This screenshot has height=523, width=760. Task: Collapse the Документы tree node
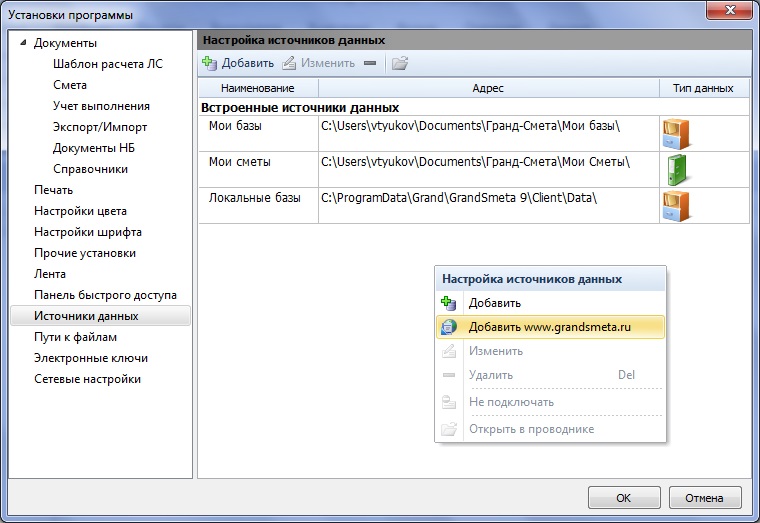(x=23, y=43)
